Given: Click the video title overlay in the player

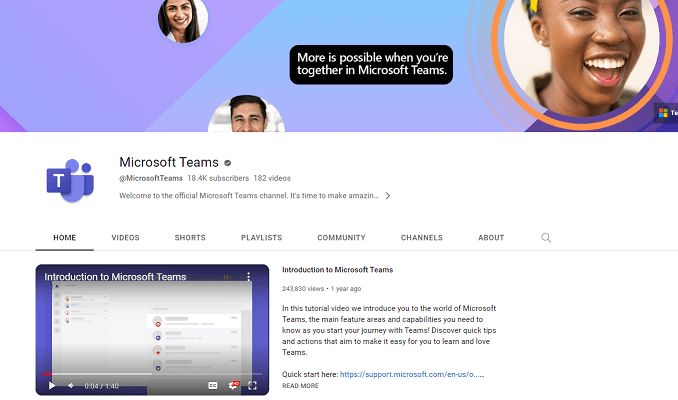Looking at the screenshot, I should click(115, 277).
